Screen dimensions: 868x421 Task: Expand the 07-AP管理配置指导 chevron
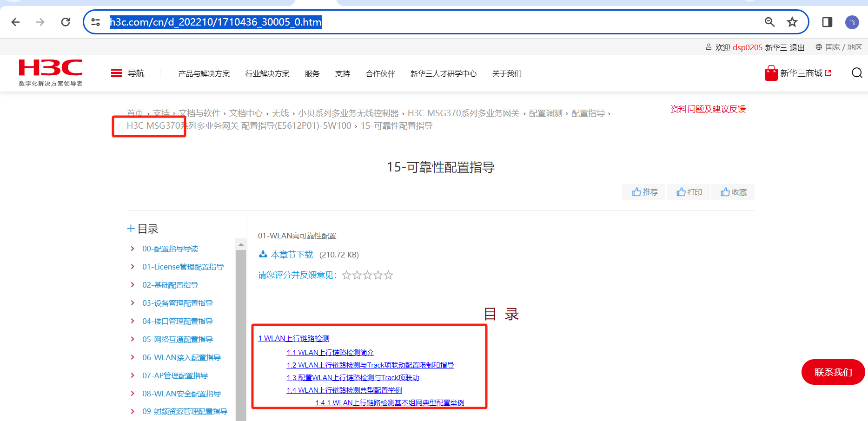coord(133,375)
